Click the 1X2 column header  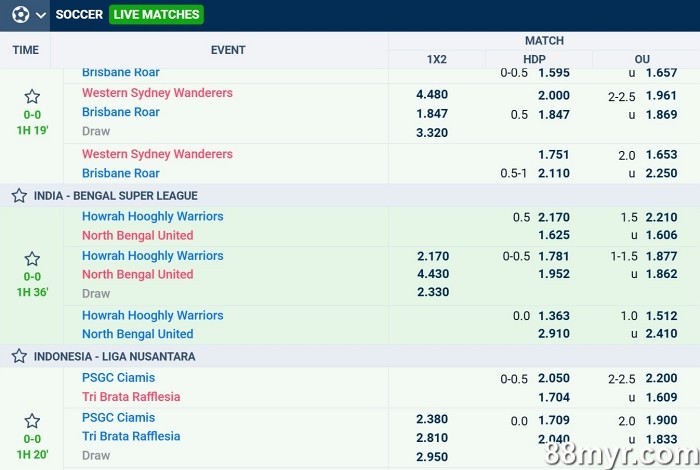437,59
